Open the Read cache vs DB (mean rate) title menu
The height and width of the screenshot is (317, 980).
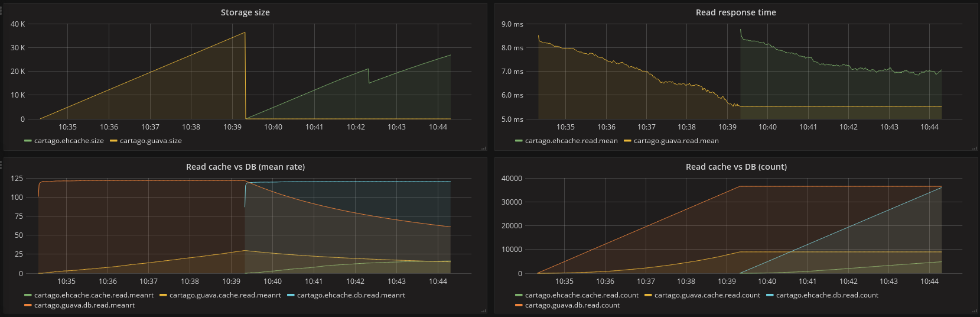point(245,167)
